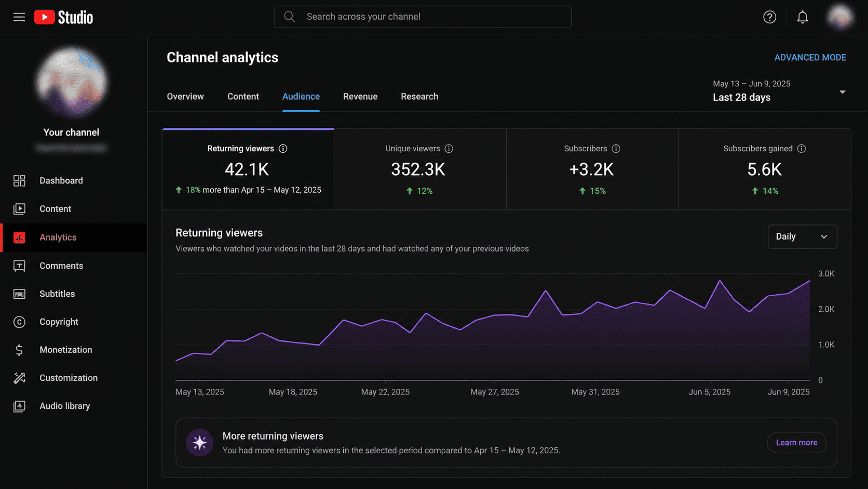This screenshot has height=489, width=868.
Task: Switch to the Content analytics tab
Action: click(x=243, y=97)
